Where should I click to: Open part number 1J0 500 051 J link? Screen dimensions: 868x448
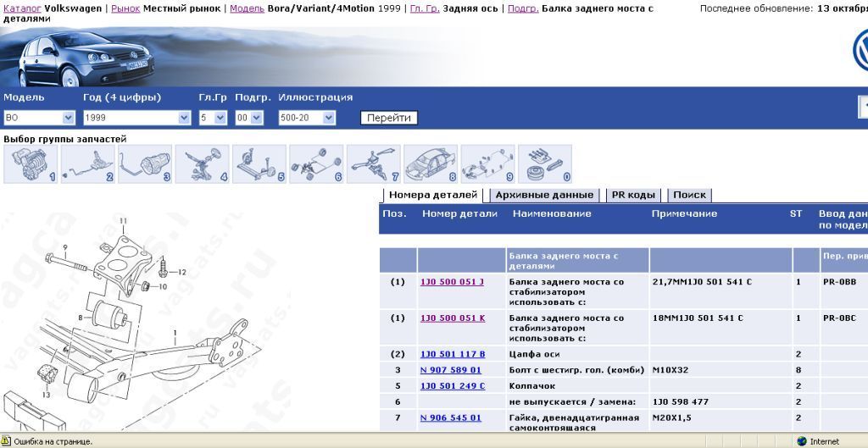(452, 281)
